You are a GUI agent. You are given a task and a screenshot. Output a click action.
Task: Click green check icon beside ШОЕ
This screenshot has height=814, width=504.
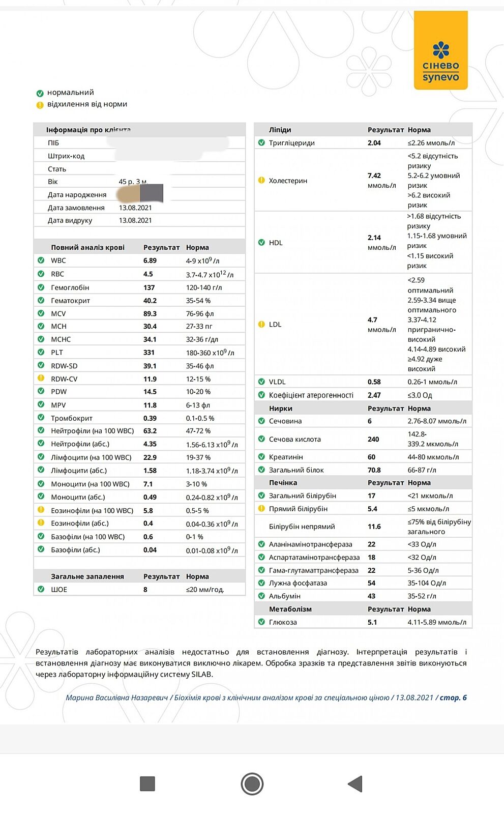(x=41, y=589)
